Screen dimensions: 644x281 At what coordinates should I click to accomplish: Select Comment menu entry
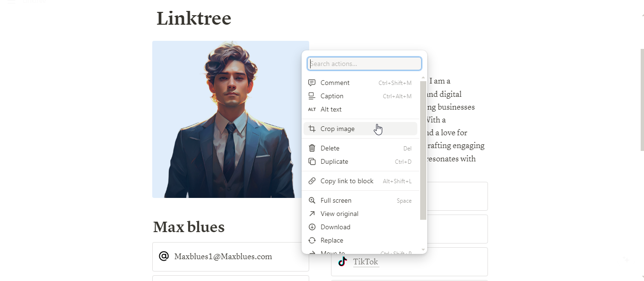(x=360, y=83)
